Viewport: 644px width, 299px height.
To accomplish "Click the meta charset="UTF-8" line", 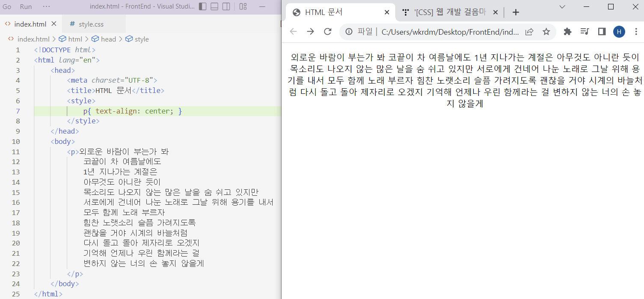I will pos(112,80).
